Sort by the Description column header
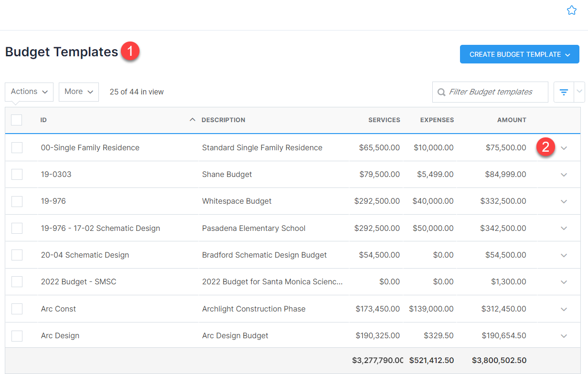 tap(223, 120)
